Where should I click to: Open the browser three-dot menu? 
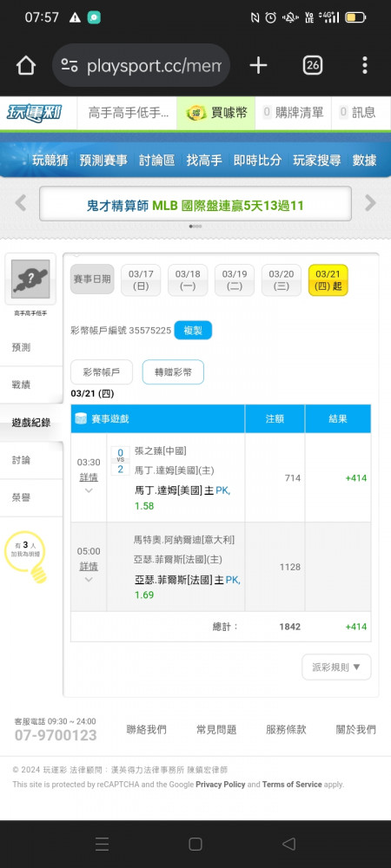(x=364, y=65)
